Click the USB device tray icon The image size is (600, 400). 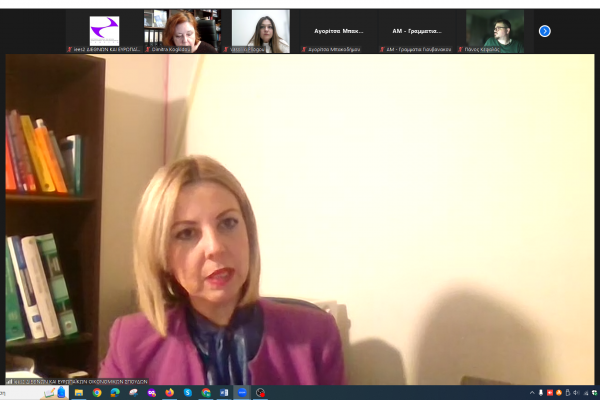tap(567, 393)
